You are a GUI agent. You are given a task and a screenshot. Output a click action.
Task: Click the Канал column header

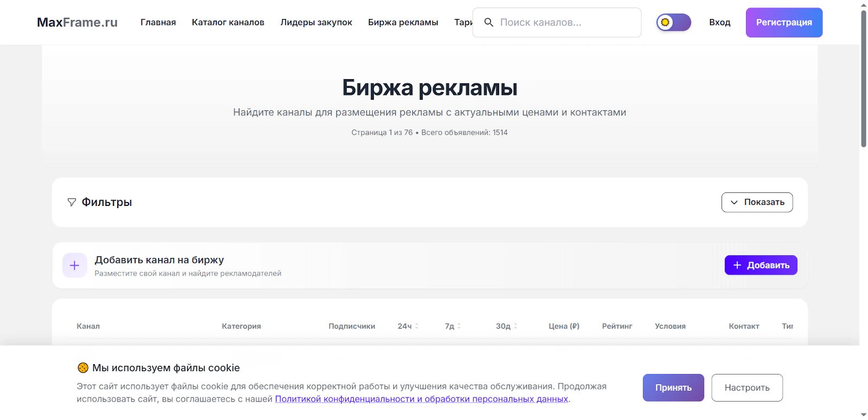coord(88,326)
